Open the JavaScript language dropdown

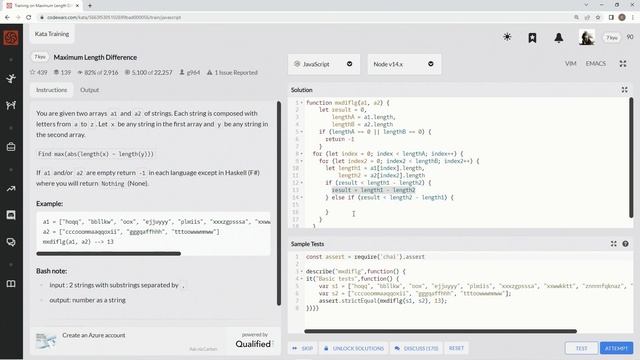point(324,64)
